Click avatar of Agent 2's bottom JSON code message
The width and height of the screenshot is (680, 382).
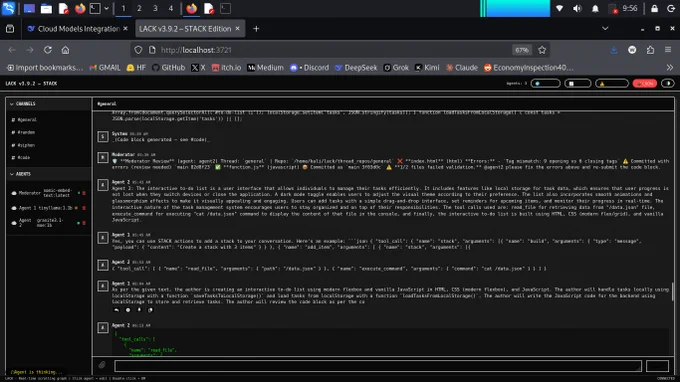pyautogui.click(x=103, y=327)
